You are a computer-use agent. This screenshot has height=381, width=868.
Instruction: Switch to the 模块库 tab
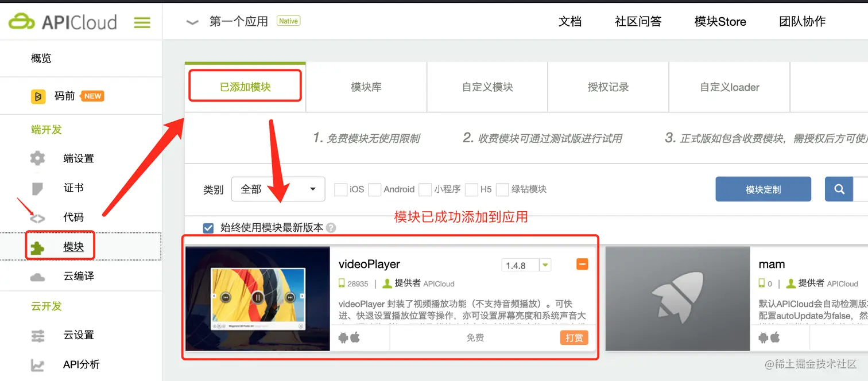point(366,87)
